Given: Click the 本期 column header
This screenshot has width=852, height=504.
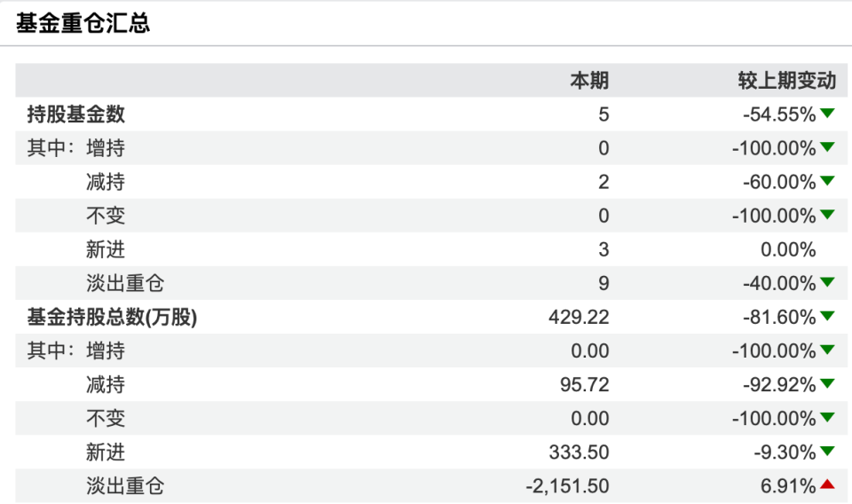Looking at the screenshot, I should (589, 81).
